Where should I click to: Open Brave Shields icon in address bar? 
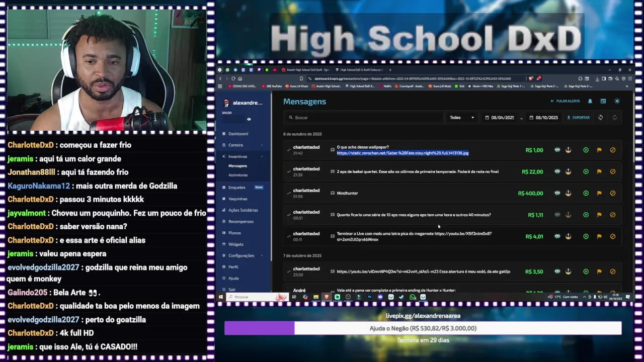(x=531, y=78)
